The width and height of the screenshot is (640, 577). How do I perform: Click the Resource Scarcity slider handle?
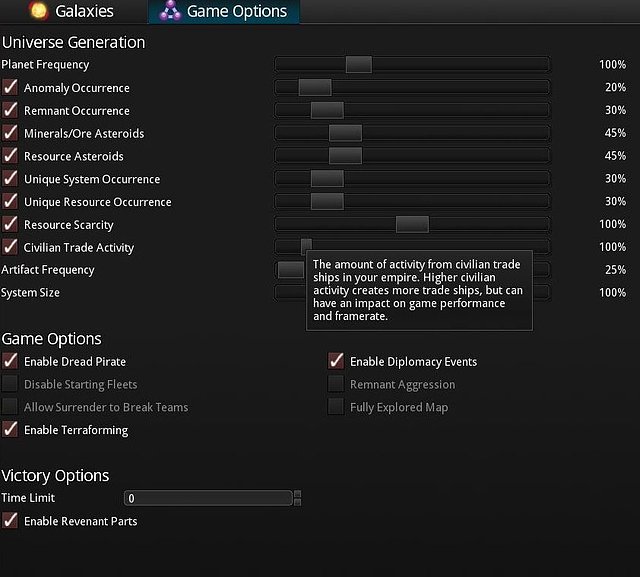(412, 225)
